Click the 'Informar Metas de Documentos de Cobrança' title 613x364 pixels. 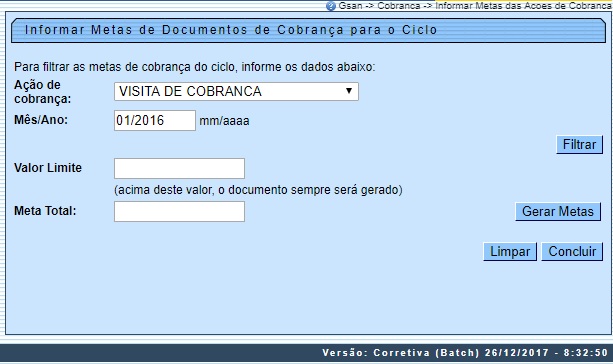[x=231, y=30]
